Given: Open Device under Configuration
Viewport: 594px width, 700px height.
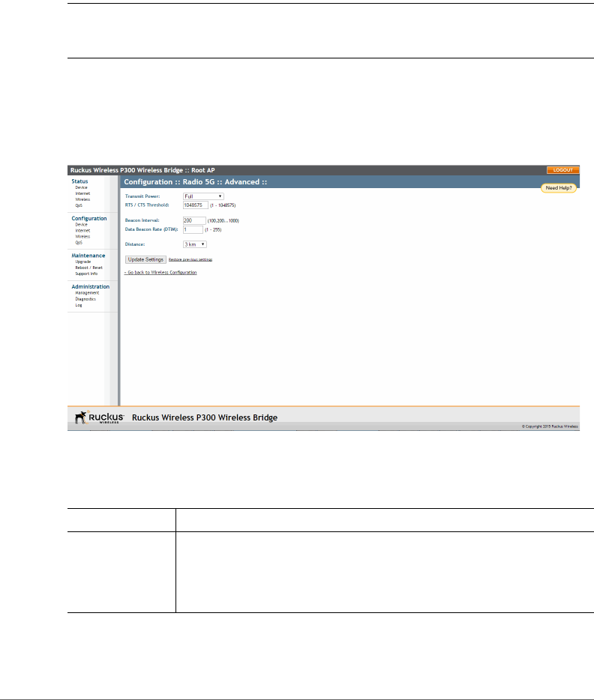Looking at the screenshot, I should click(81, 225).
